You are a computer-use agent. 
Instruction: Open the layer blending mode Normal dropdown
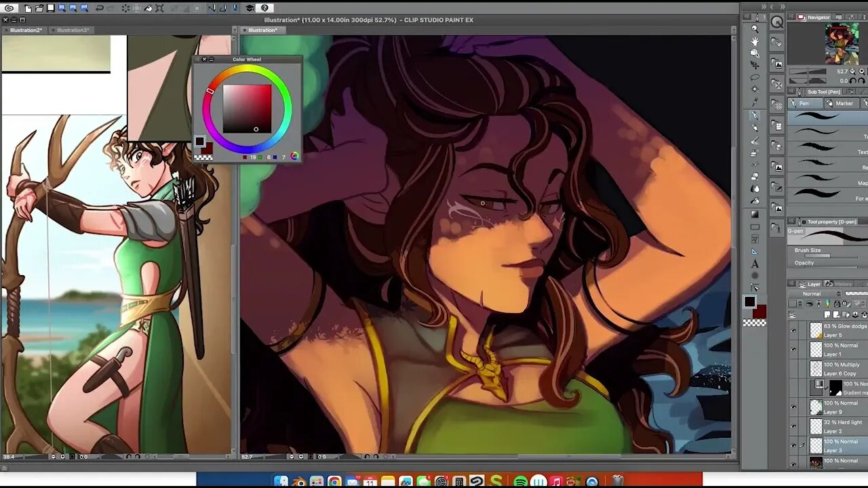point(814,293)
